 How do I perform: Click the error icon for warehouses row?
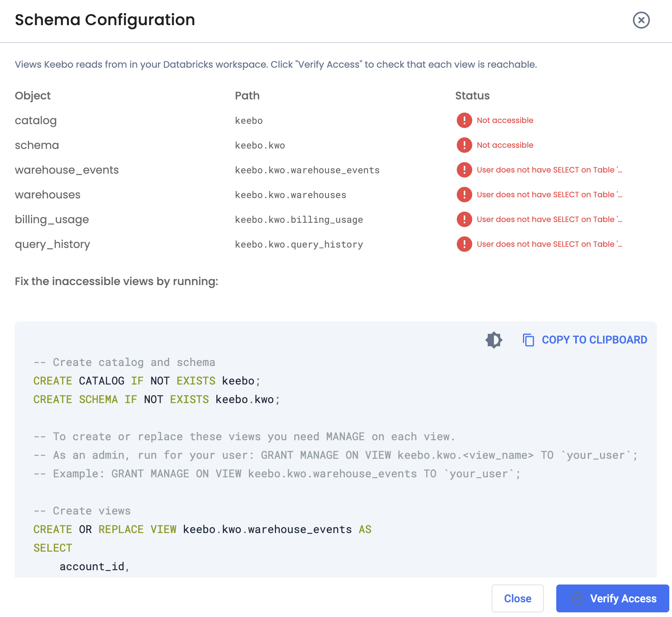[x=464, y=195]
